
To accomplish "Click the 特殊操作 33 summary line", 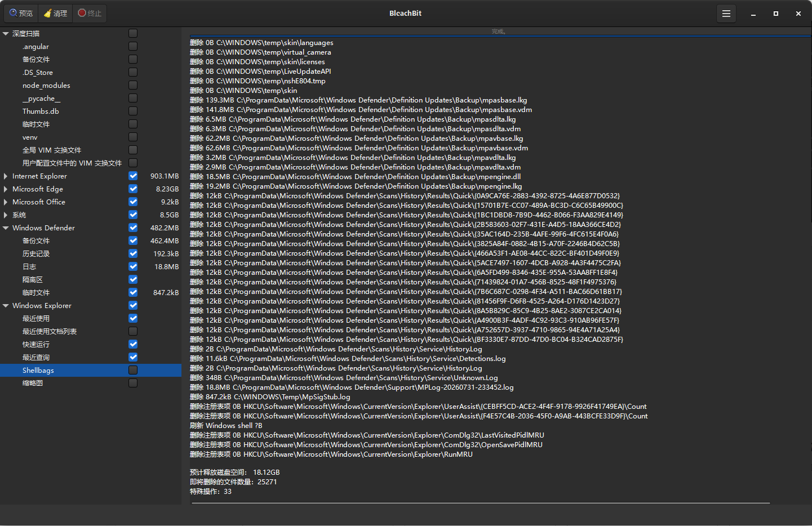I will pyautogui.click(x=211, y=492).
